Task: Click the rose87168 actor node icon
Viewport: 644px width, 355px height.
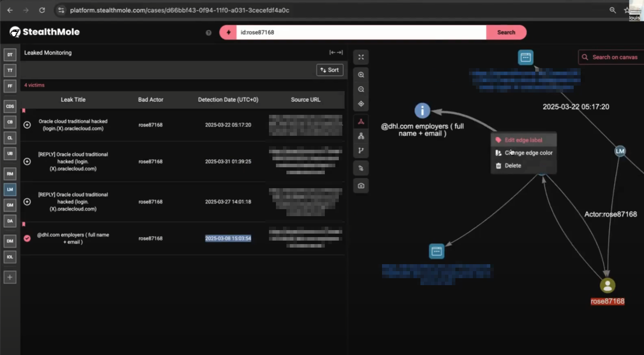Action: (x=607, y=286)
